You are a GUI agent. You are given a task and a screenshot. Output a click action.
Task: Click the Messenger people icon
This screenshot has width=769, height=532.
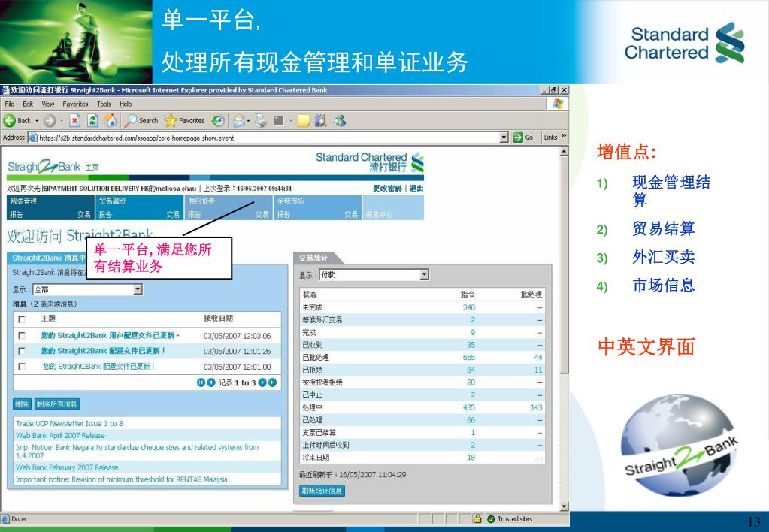pos(339,121)
